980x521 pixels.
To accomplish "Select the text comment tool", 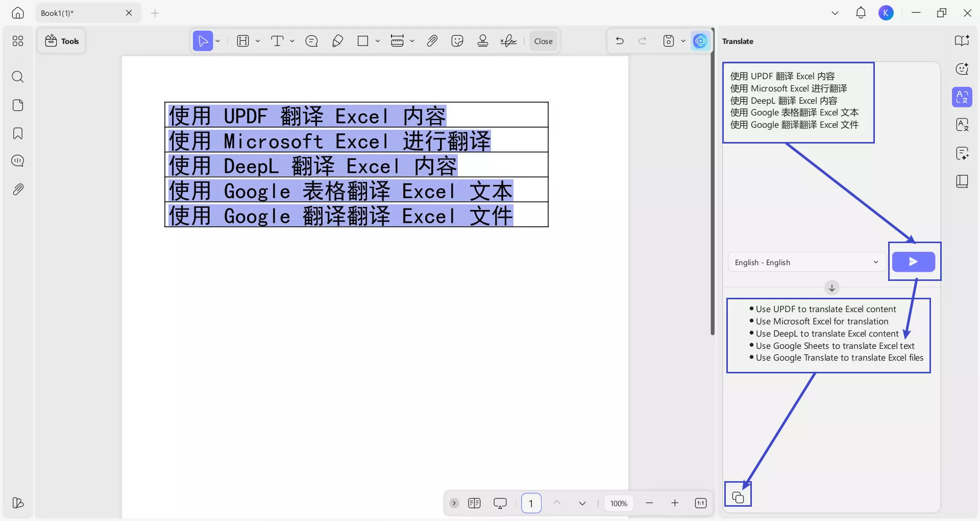I will click(x=312, y=41).
